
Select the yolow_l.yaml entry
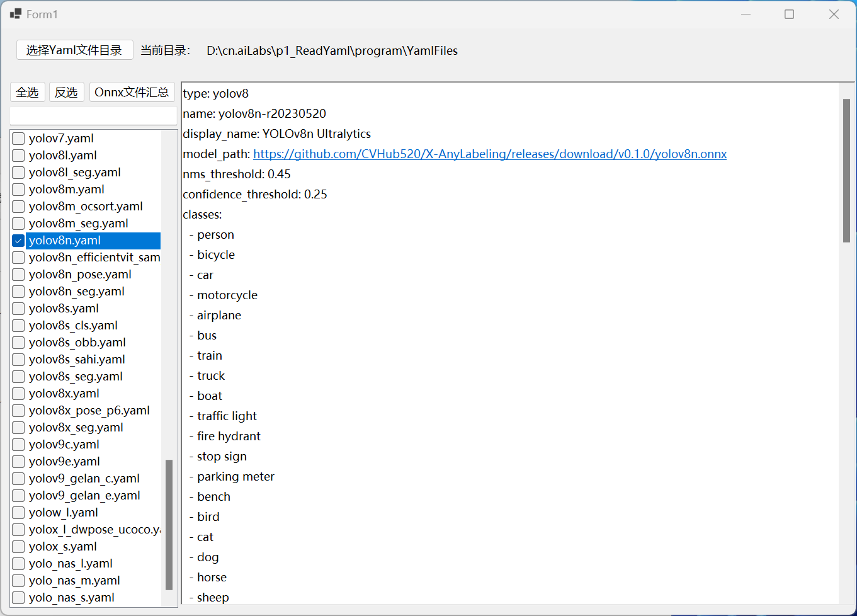point(64,513)
